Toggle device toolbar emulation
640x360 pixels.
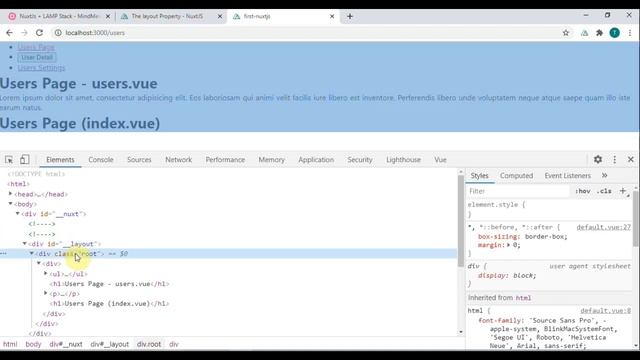[24, 159]
